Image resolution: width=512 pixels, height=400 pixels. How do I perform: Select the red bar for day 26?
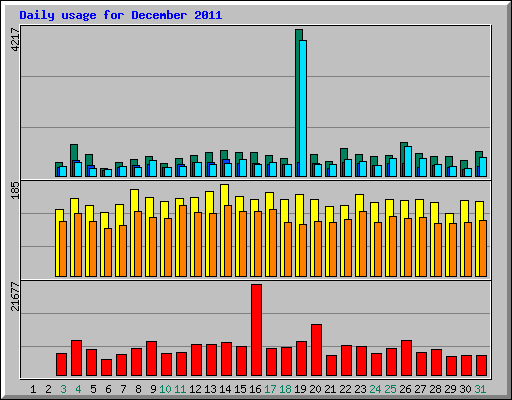(x=406, y=358)
